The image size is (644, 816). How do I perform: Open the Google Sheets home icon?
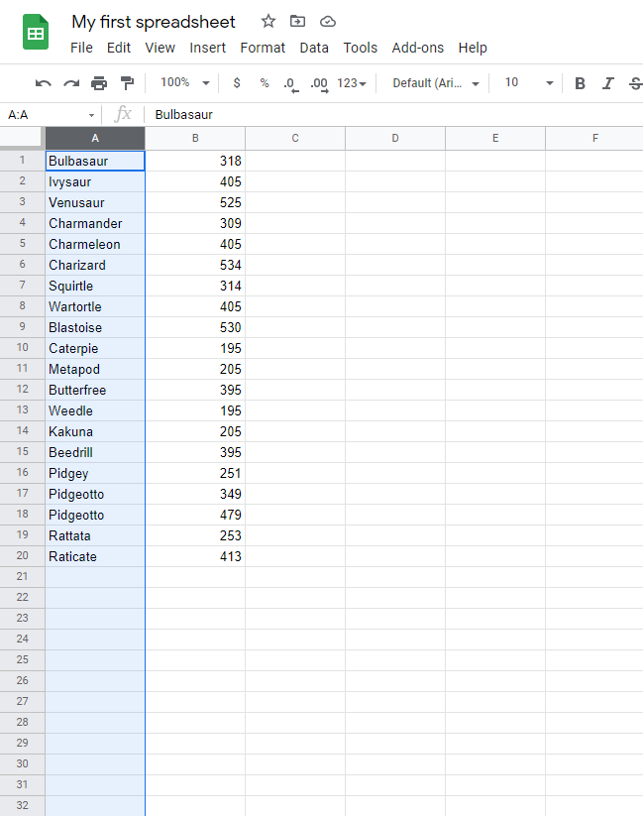pos(37,33)
